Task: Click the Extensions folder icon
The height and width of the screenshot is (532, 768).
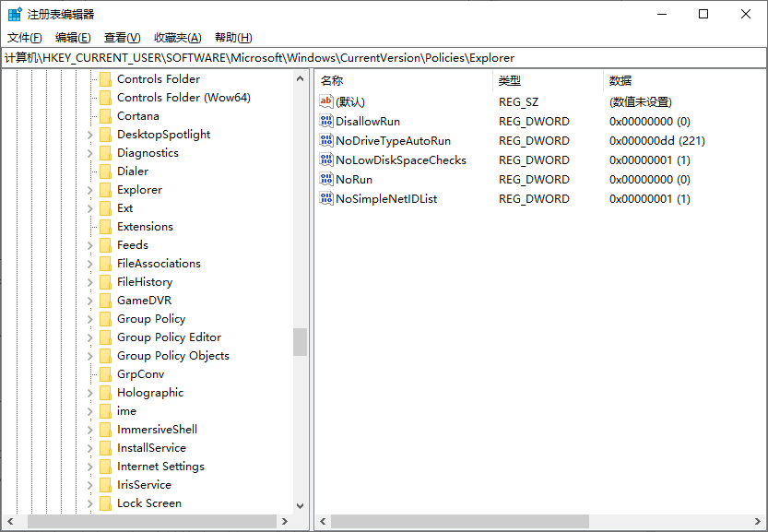Action: 105,226
